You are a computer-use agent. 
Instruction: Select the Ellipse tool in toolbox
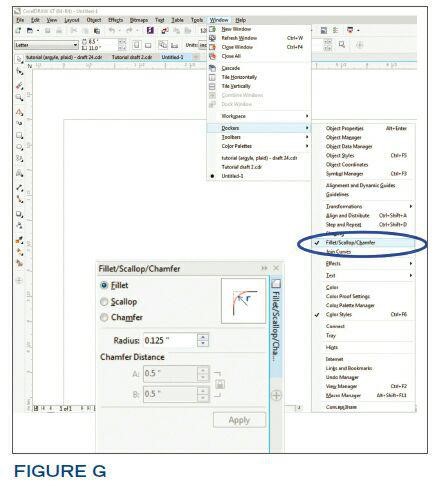click(x=19, y=147)
